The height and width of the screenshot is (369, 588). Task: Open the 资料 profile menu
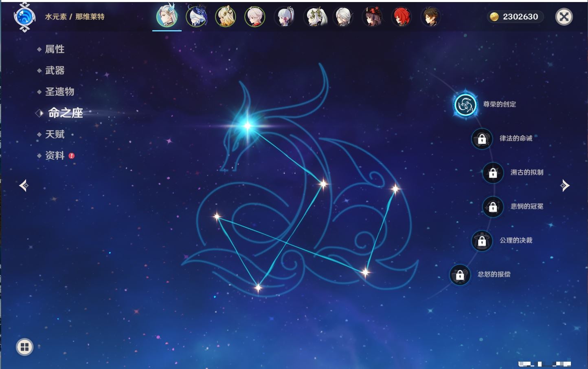tap(55, 155)
